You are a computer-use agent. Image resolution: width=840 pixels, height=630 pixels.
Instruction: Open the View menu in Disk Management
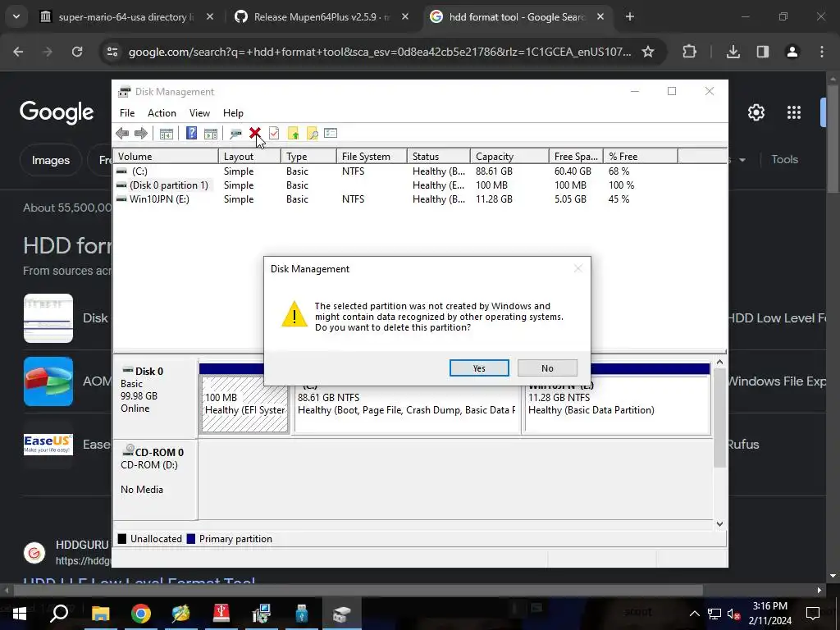(x=199, y=113)
